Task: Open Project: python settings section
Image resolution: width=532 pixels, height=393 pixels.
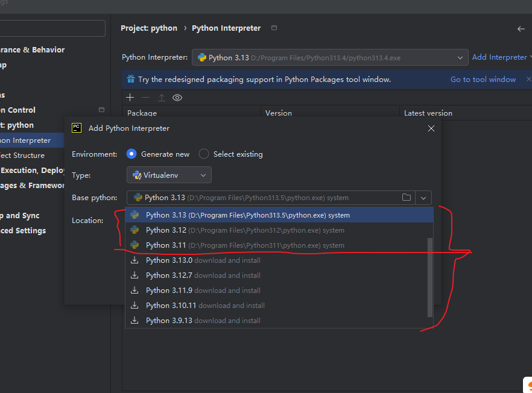Action: pyautogui.click(x=17, y=125)
